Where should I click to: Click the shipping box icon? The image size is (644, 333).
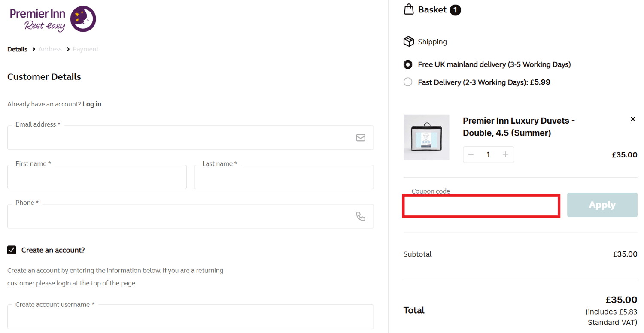pos(409,42)
